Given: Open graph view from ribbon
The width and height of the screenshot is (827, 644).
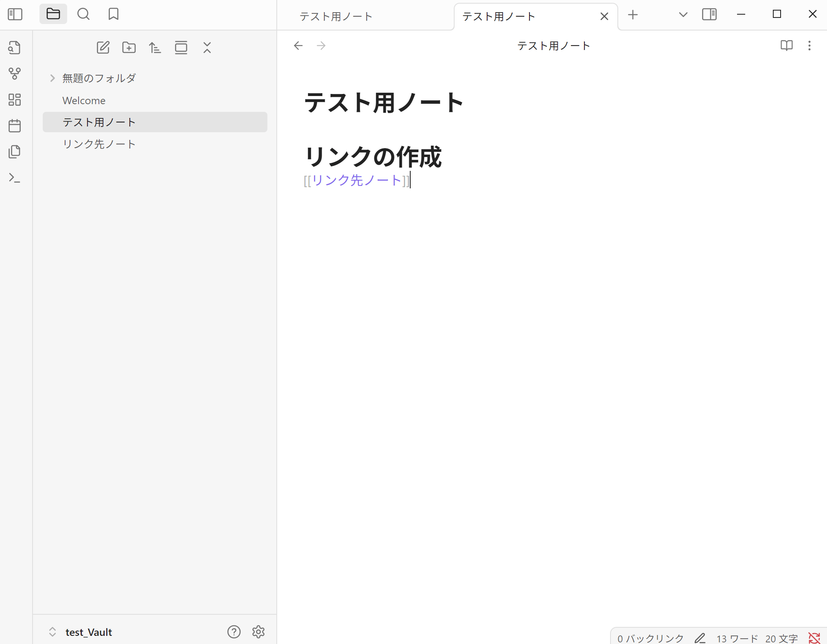Looking at the screenshot, I should (15, 74).
